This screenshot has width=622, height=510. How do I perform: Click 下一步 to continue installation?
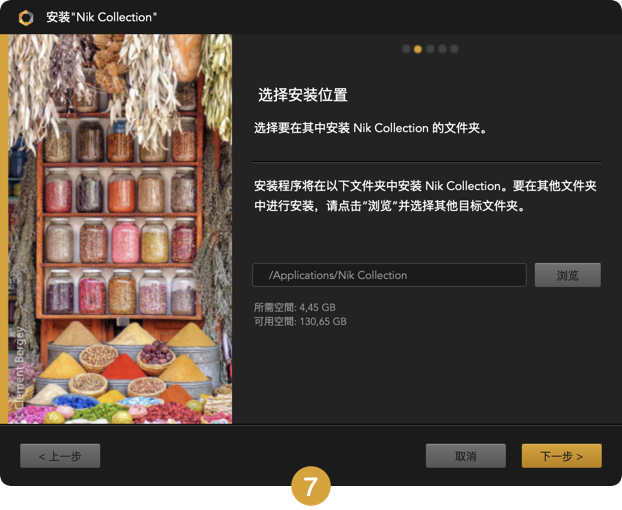(x=562, y=456)
